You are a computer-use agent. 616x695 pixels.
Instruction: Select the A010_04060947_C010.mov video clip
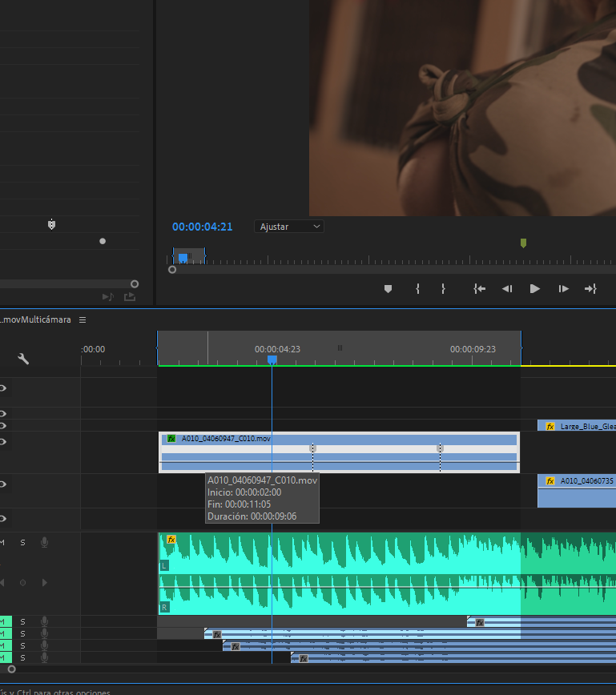pos(340,452)
